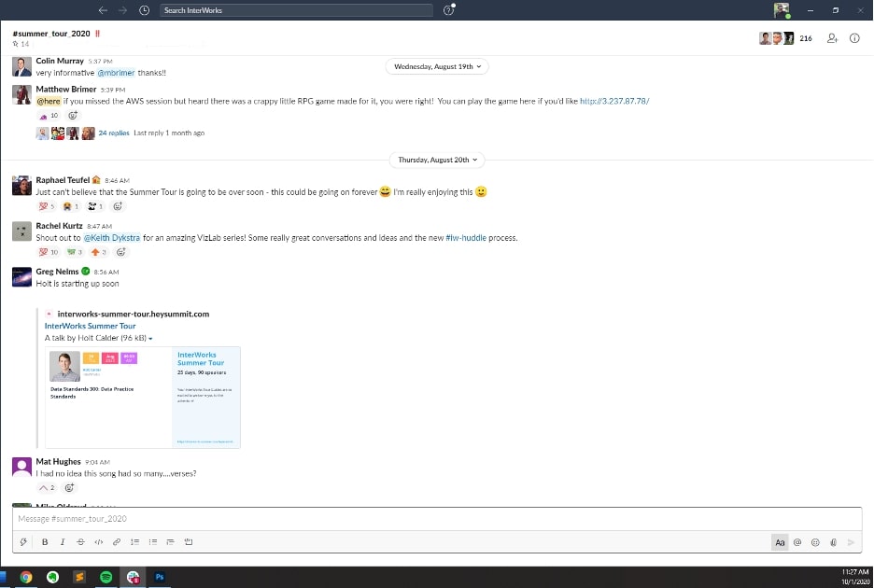Apply blockquote formatting

(x=171, y=541)
